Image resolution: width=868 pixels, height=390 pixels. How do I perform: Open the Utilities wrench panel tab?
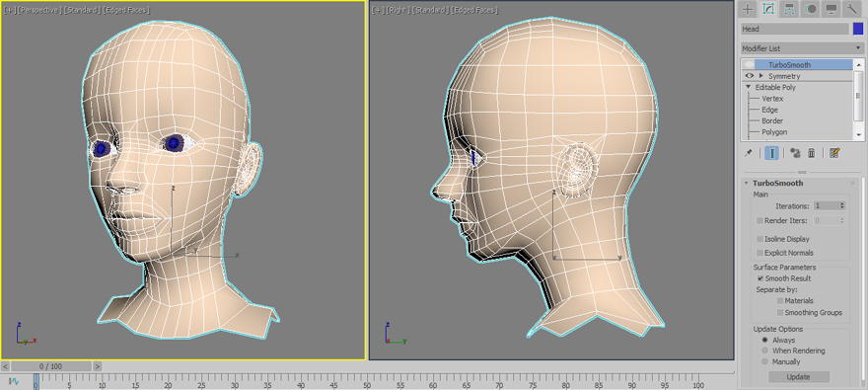[852, 9]
